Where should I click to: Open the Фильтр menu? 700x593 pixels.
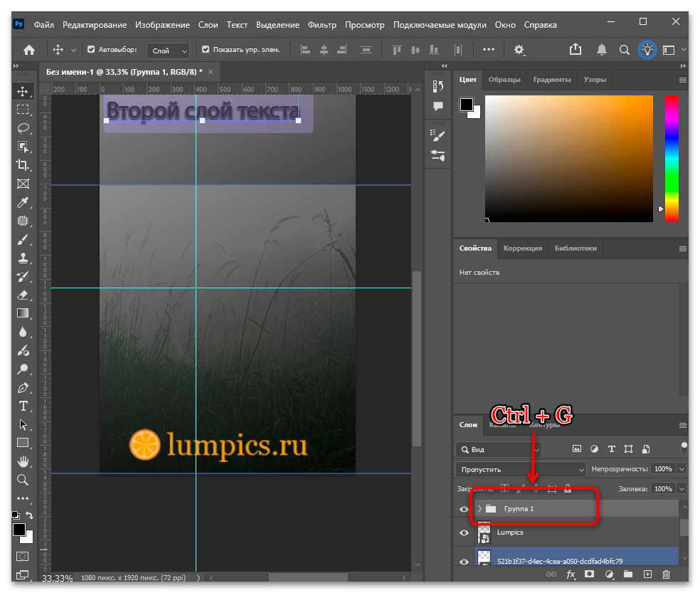coord(322,25)
